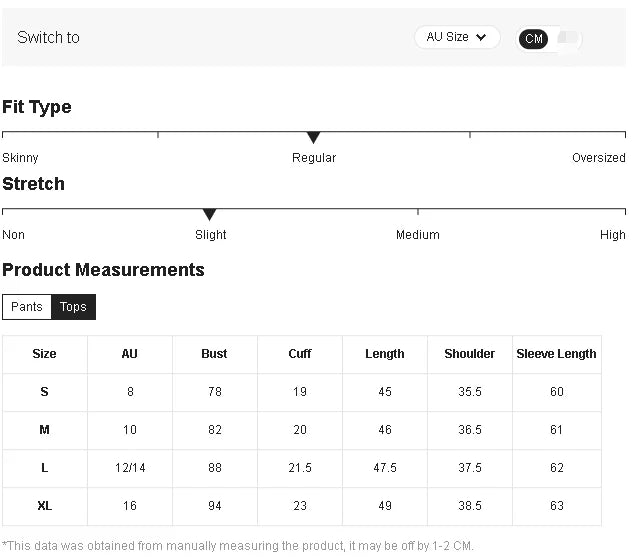Click the size M row label

point(44,430)
